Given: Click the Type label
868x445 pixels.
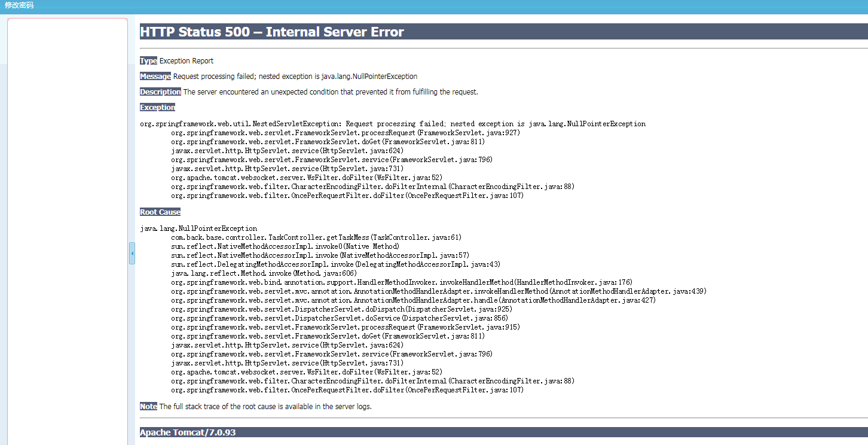Looking at the screenshot, I should click(x=148, y=61).
